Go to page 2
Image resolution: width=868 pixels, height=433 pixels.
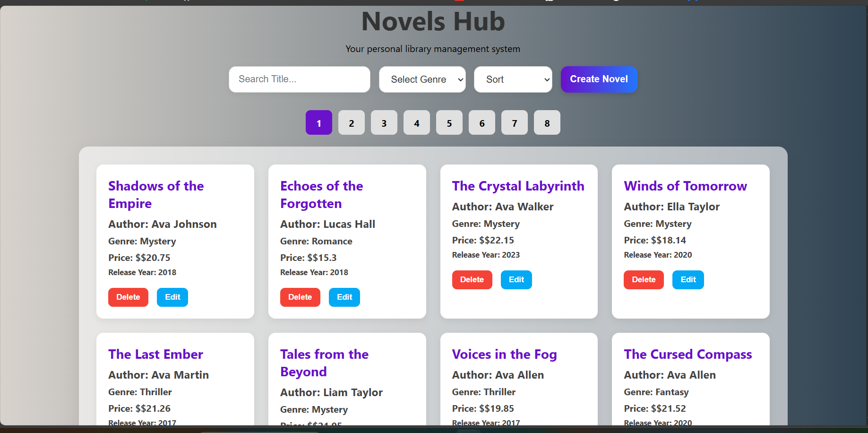pos(351,123)
